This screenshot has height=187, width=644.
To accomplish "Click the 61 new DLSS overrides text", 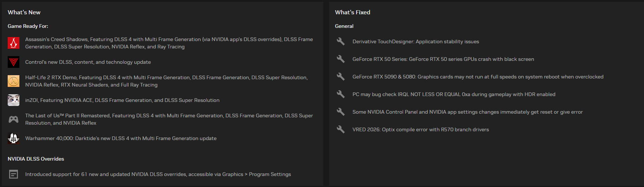I will [158, 174].
